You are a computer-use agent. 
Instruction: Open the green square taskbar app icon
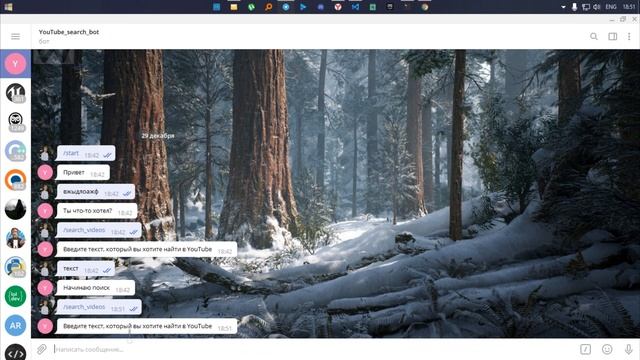373,7
